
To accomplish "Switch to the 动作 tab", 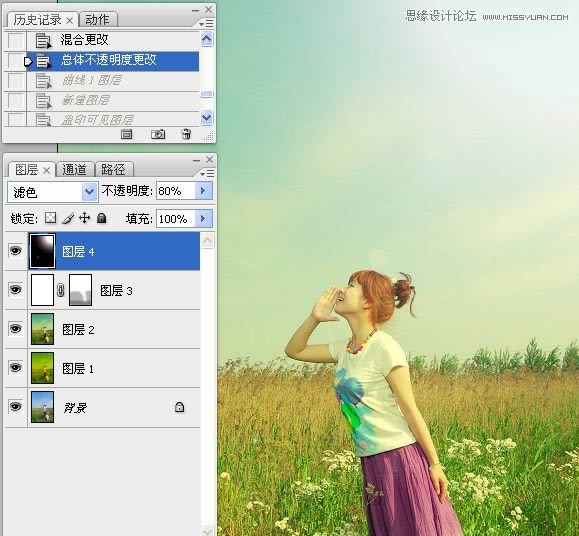I will click(x=97, y=20).
